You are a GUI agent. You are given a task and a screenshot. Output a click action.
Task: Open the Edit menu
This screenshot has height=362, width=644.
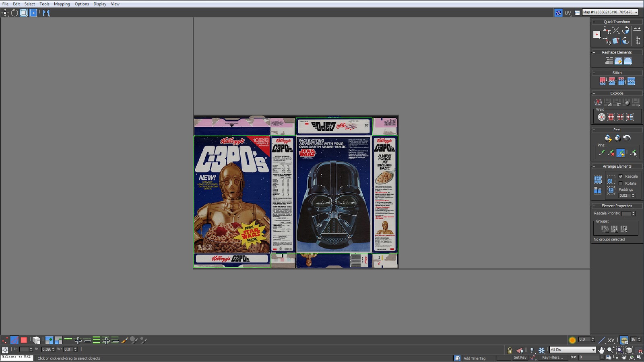[x=17, y=4]
